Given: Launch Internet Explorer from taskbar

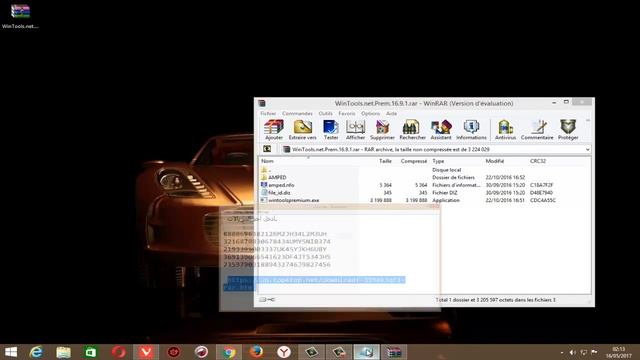Looking at the screenshot, I should (36, 352).
